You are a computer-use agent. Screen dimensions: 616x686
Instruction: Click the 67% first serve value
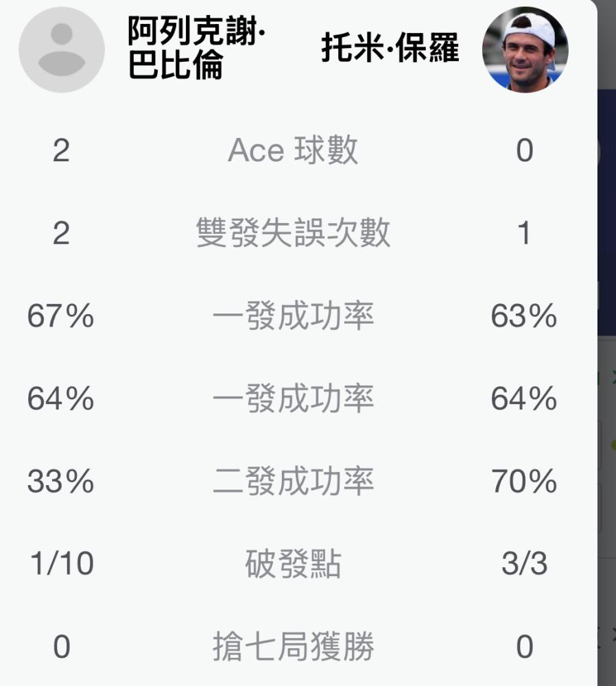[x=61, y=316]
